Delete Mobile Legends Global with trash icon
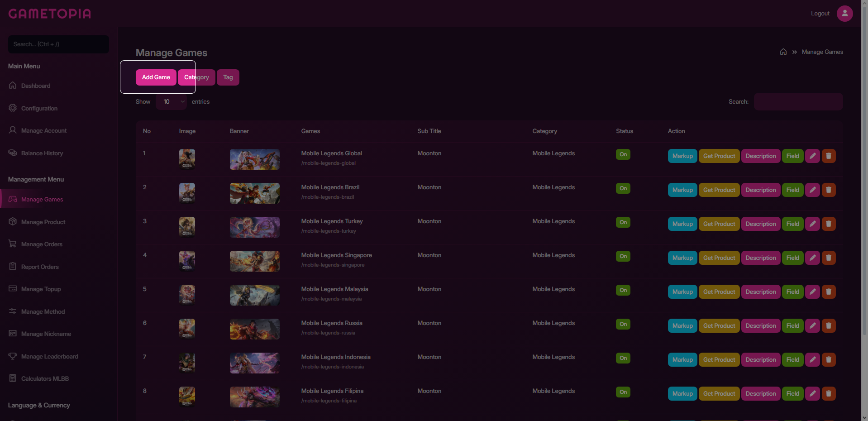The image size is (868, 421). coord(829,156)
